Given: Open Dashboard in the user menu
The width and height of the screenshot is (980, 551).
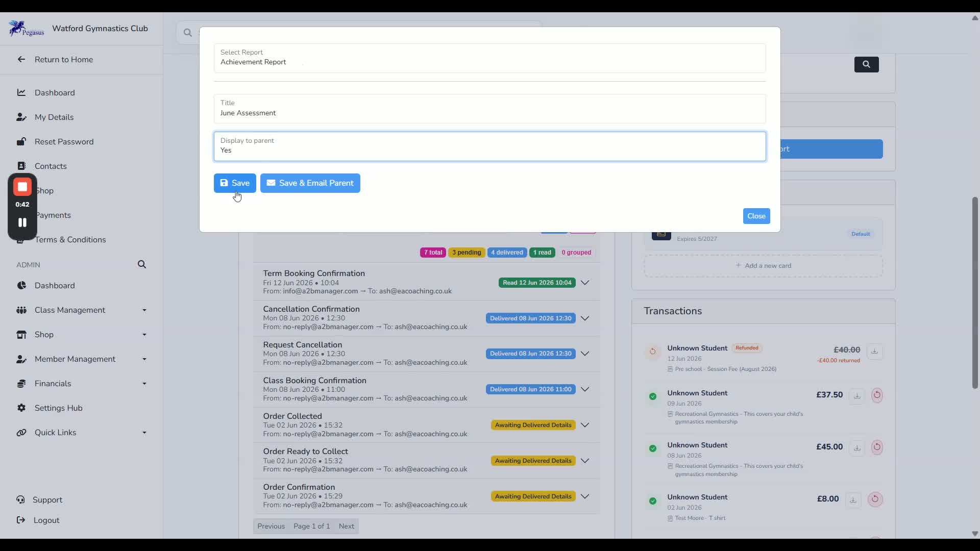Looking at the screenshot, I should 55,93.
